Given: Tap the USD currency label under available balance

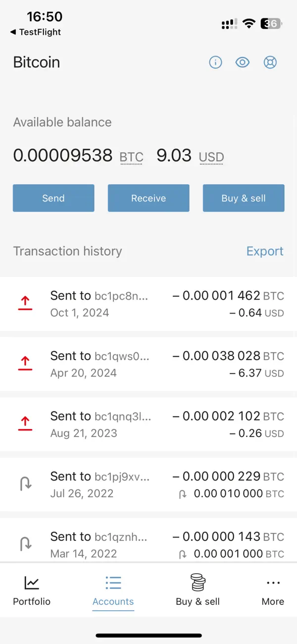Looking at the screenshot, I should (211, 157).
